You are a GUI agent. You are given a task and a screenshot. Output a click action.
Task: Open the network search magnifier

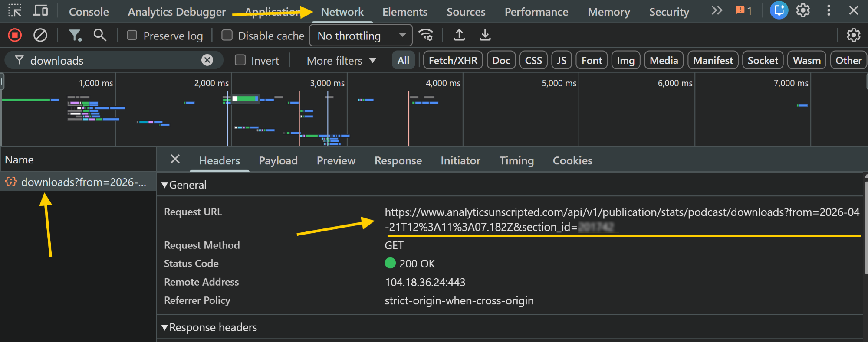(x=100, y=35)
